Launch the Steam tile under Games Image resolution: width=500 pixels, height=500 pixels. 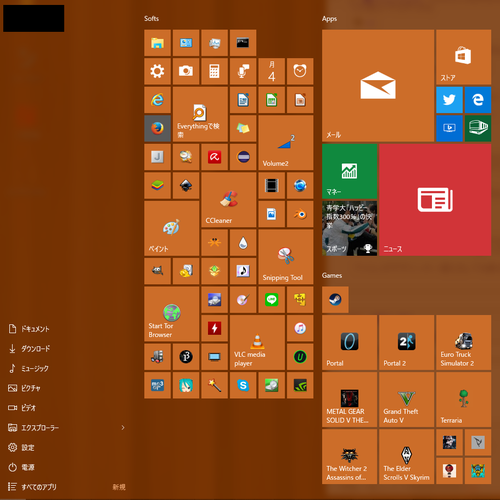coord(335,300)
